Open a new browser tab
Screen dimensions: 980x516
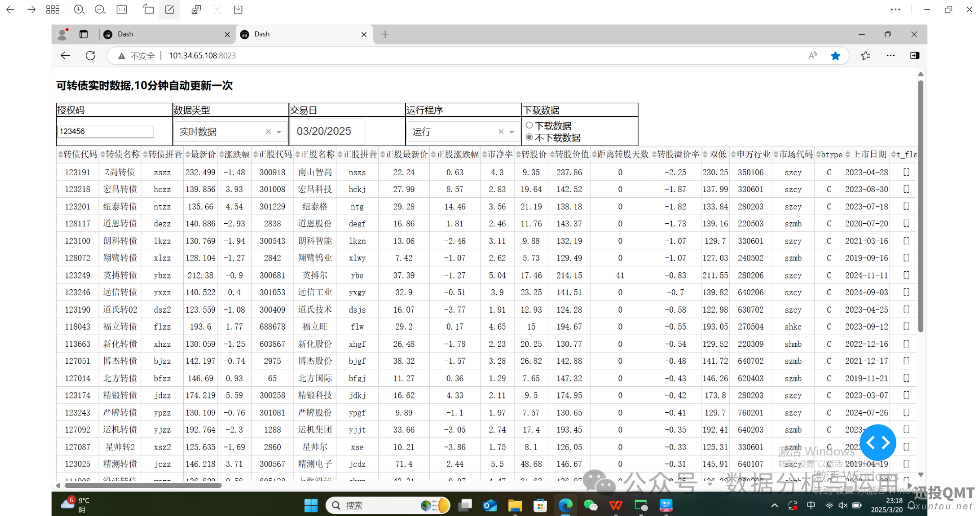(x=385, y=34)
